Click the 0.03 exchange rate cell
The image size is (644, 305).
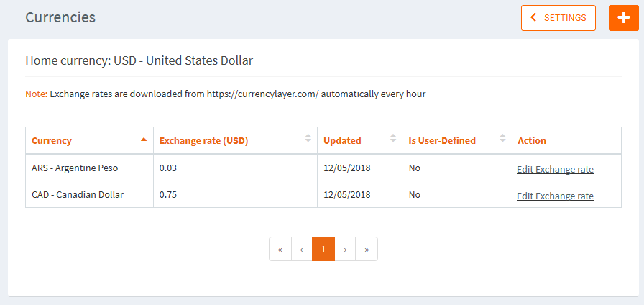point(168,168)
